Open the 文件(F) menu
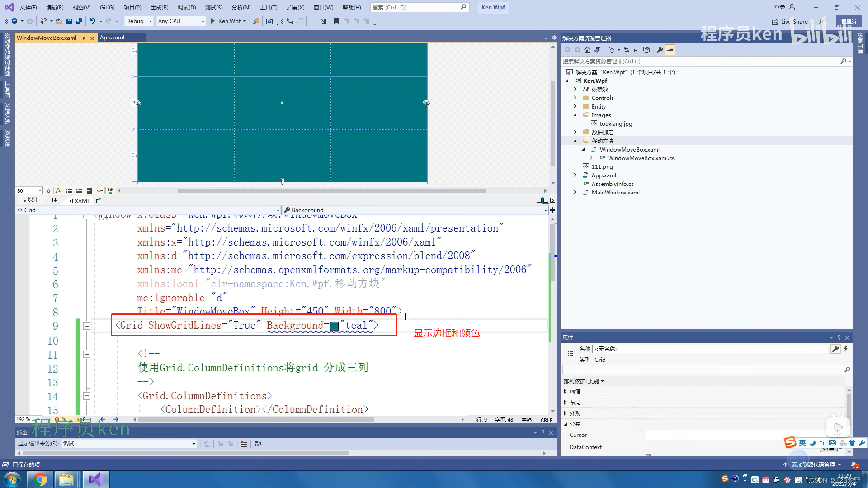 click(x=28, y=7)
